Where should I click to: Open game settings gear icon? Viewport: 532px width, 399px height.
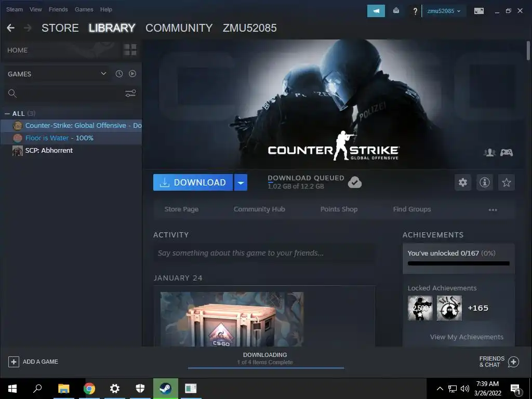tap(463, 182)
